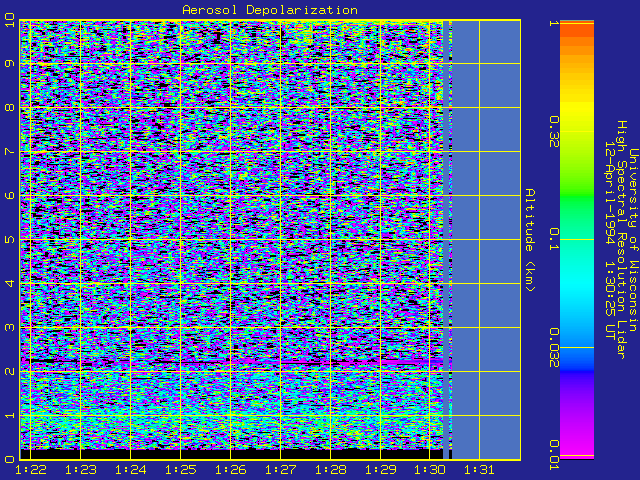The image size is (640, 480).
Task: Select the 1:25 time axis label
Action: 180,470
